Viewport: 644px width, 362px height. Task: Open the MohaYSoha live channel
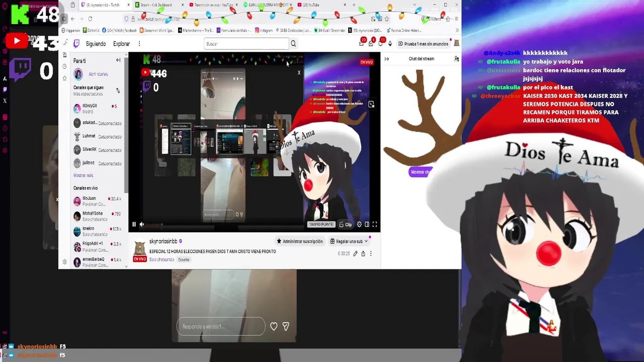(x=97, y=216)
